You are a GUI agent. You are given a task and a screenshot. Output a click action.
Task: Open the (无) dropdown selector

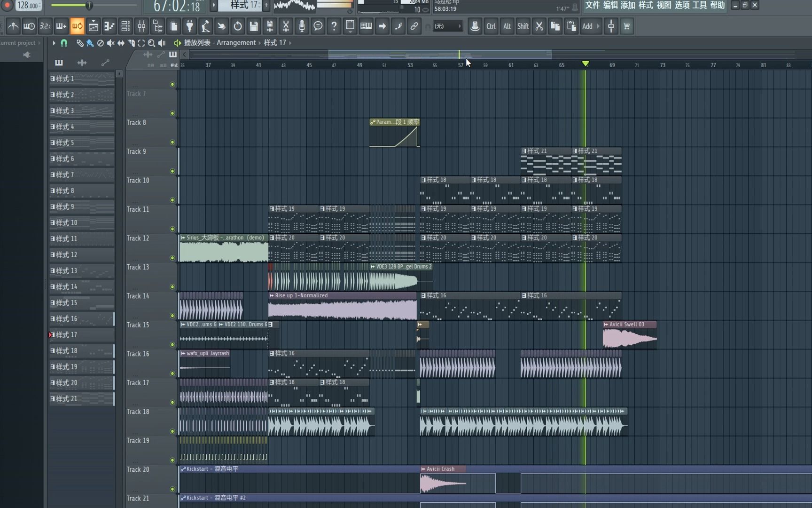point(447,26)
